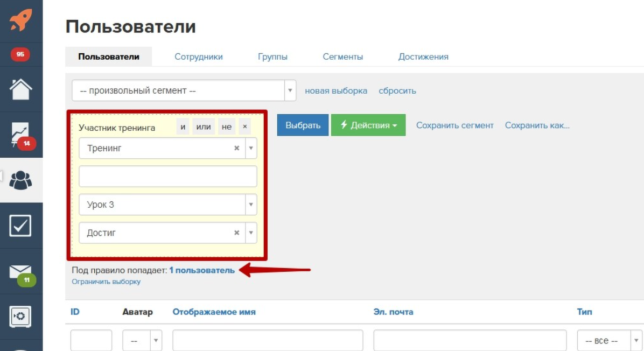Click the Участник тренинга condition label
Screen dimensions: 644x351
[x=117, y=128]
